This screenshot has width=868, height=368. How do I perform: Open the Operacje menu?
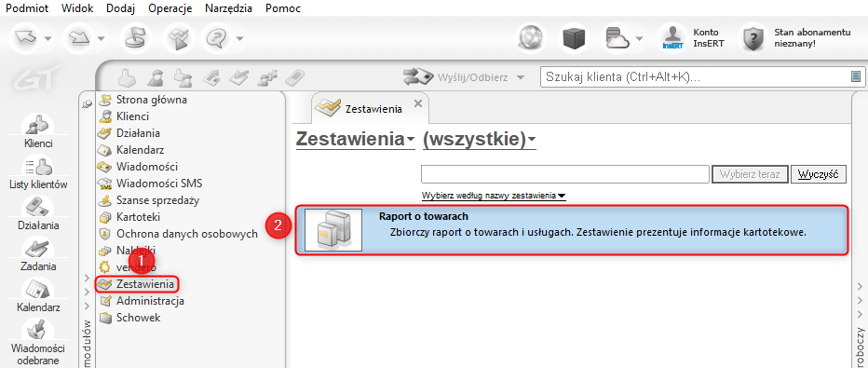(170, 8)
